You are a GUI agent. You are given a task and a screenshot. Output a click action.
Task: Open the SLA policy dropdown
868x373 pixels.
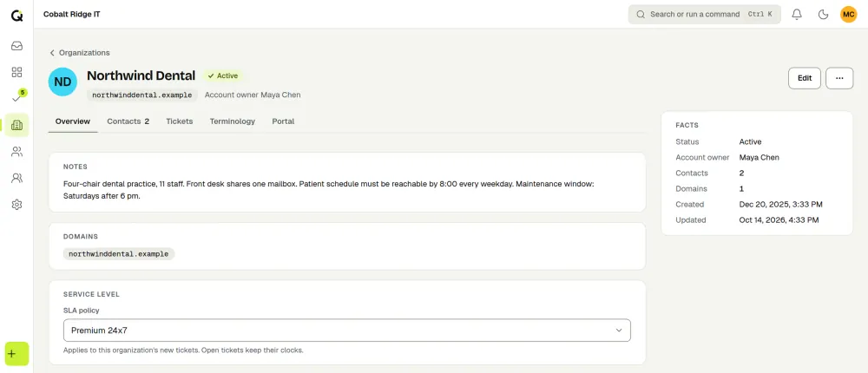point(347,330)
